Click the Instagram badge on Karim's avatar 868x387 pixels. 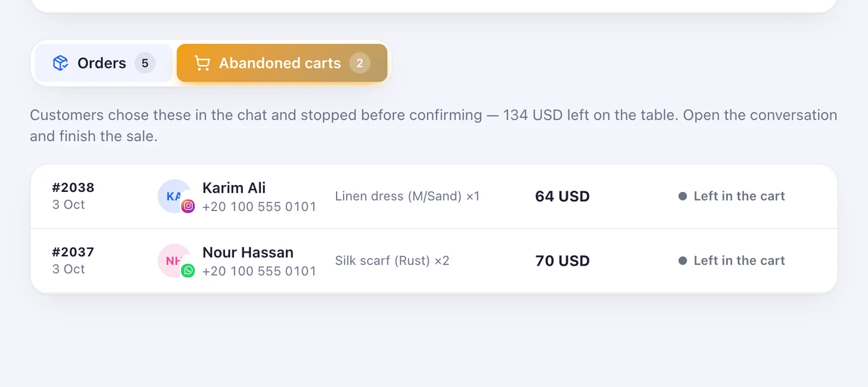pyautogui.click(x=188, y=206)
